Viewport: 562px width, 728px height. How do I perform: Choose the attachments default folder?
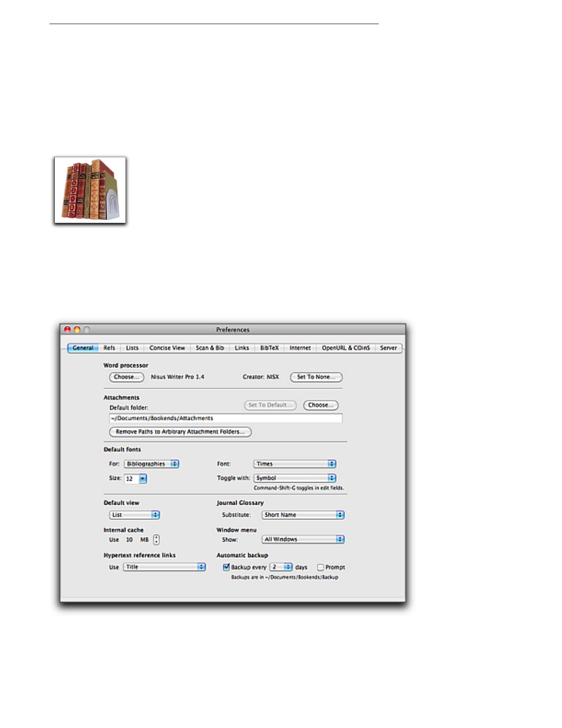321,405
